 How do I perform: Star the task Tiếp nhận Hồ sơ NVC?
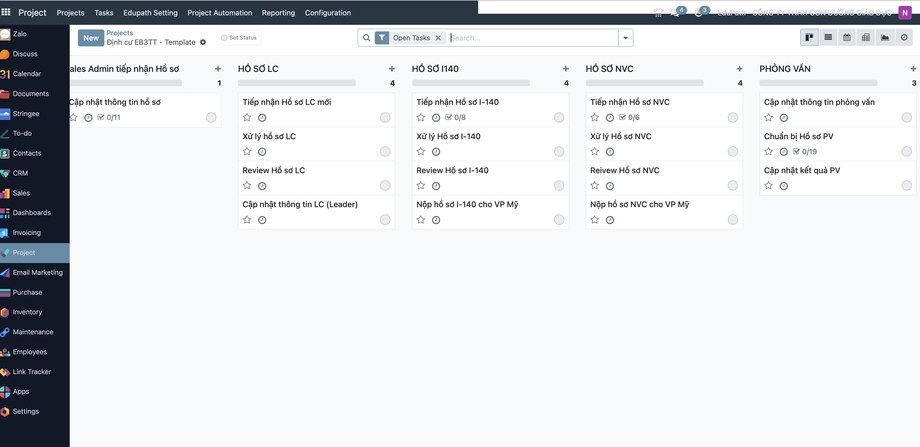594,118
